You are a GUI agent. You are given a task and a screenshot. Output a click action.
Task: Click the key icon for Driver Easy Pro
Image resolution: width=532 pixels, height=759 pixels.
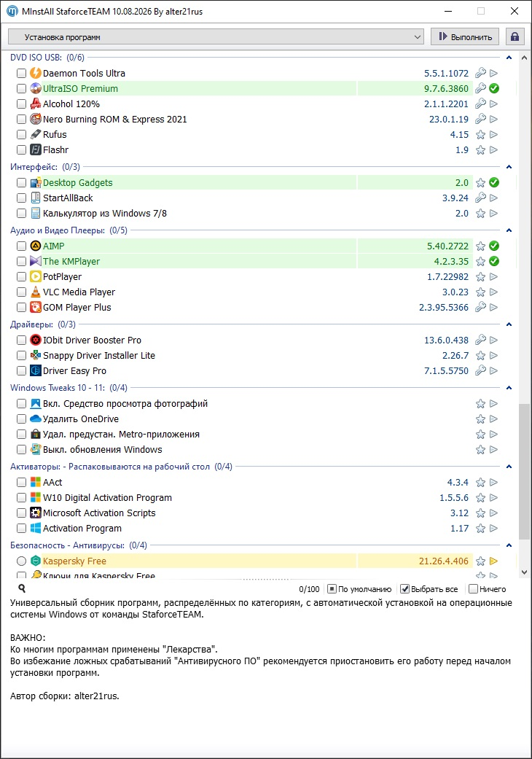[480, 371]
